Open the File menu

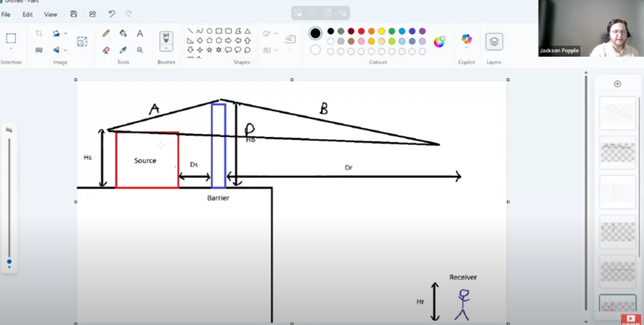pos(6,14)
